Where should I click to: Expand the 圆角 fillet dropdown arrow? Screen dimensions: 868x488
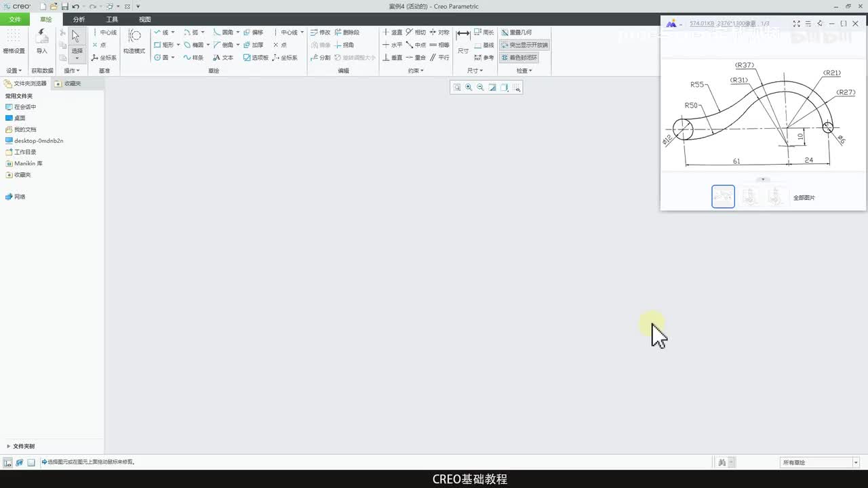(x=237, y=32)
